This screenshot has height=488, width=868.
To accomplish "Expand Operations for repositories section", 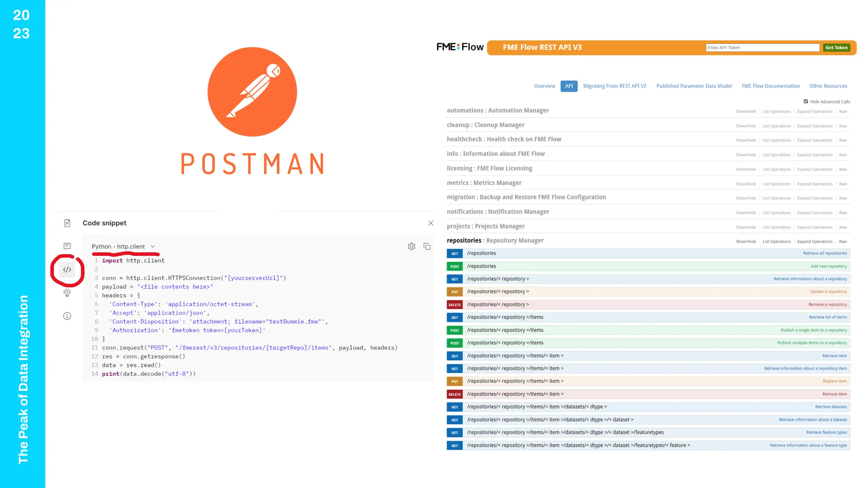I will click(815, 241).
